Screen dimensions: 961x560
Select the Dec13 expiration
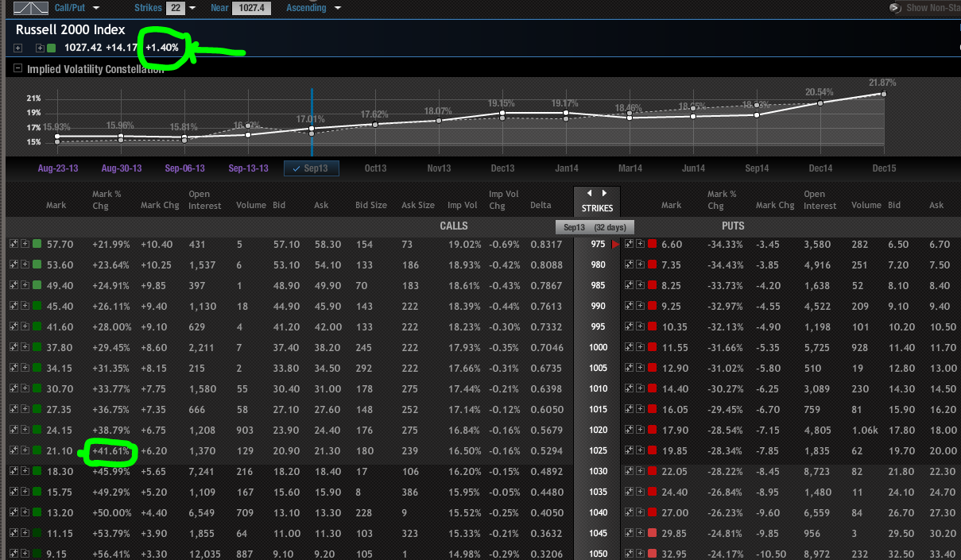click(503, 168)
